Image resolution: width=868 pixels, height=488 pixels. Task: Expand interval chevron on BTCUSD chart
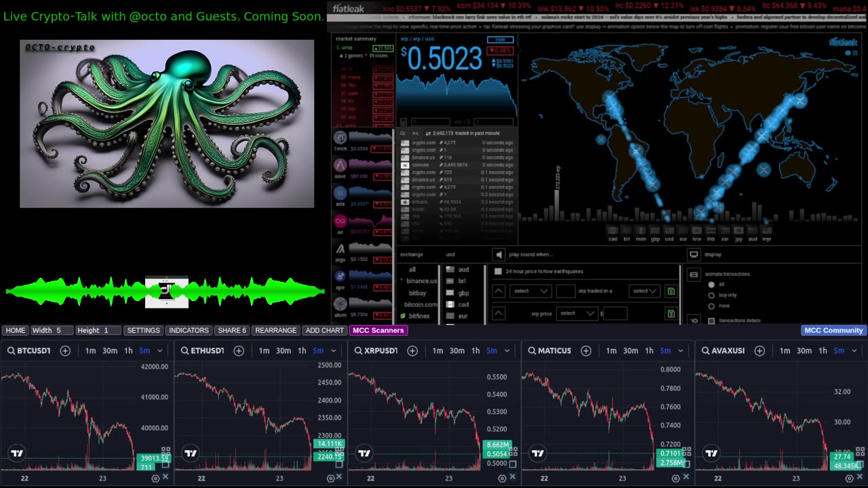(x=160, y=350)
